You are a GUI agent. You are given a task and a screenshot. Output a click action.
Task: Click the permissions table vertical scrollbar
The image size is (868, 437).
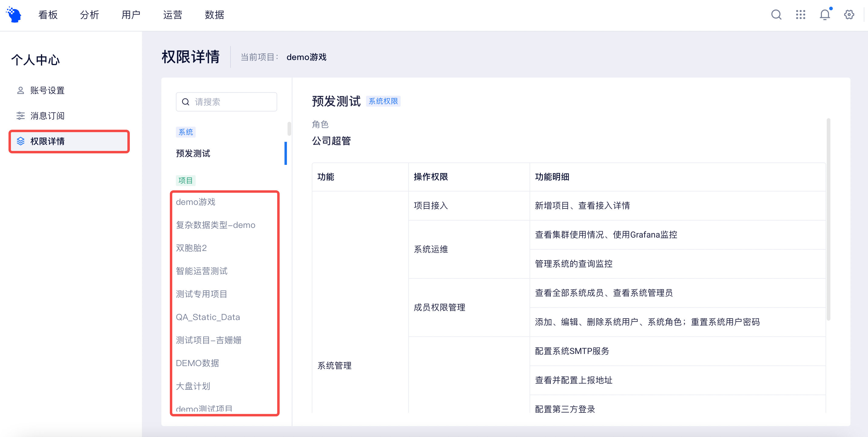(x=828, y=219)
